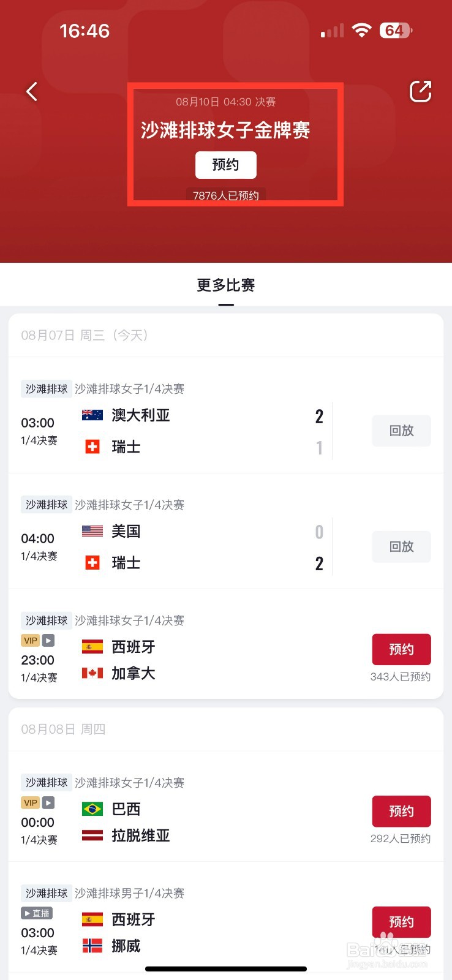Tap the Brazil flag icon

pos(92,809)
